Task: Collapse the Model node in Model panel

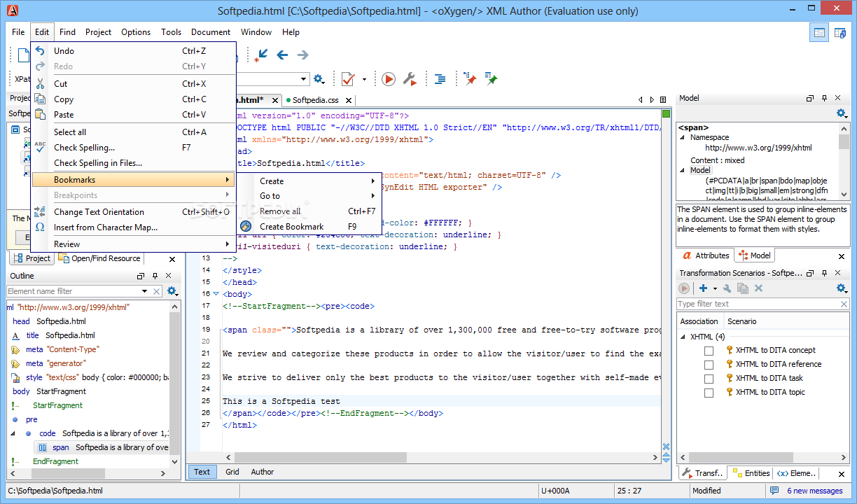Action: [x=683, y=170]
